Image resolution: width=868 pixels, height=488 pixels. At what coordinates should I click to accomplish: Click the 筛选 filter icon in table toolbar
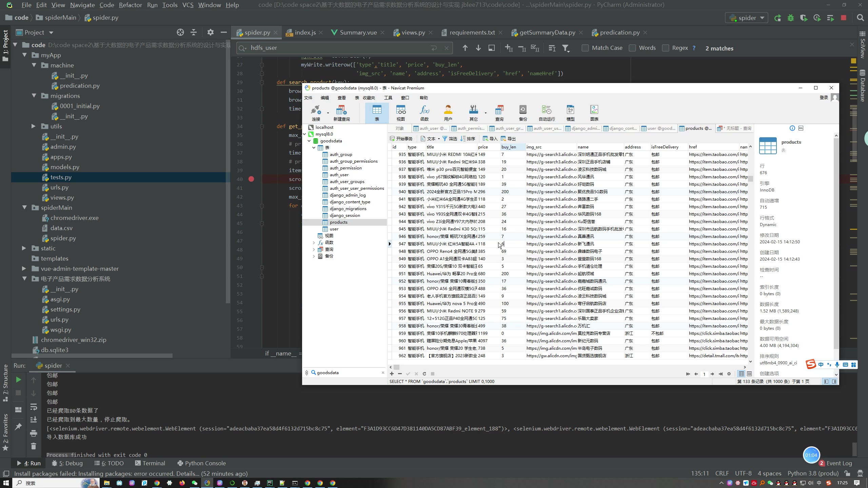click(x=450, y=139)
